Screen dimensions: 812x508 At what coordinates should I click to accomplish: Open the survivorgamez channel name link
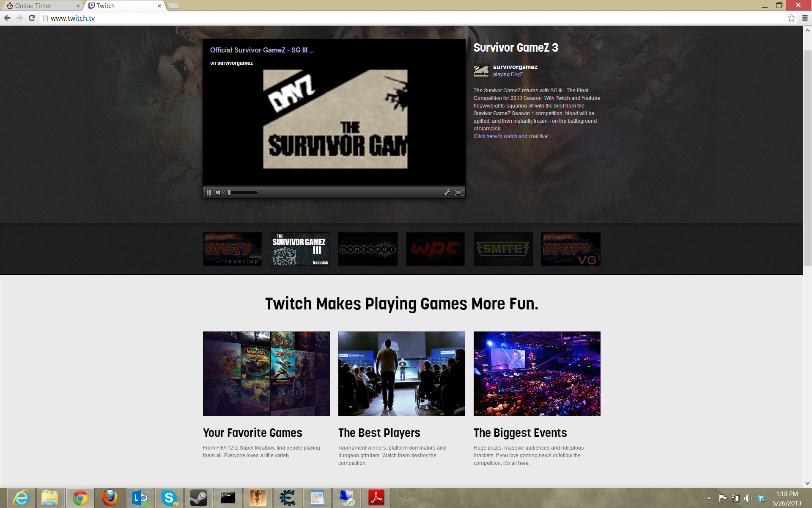click(x=515, y=67)
